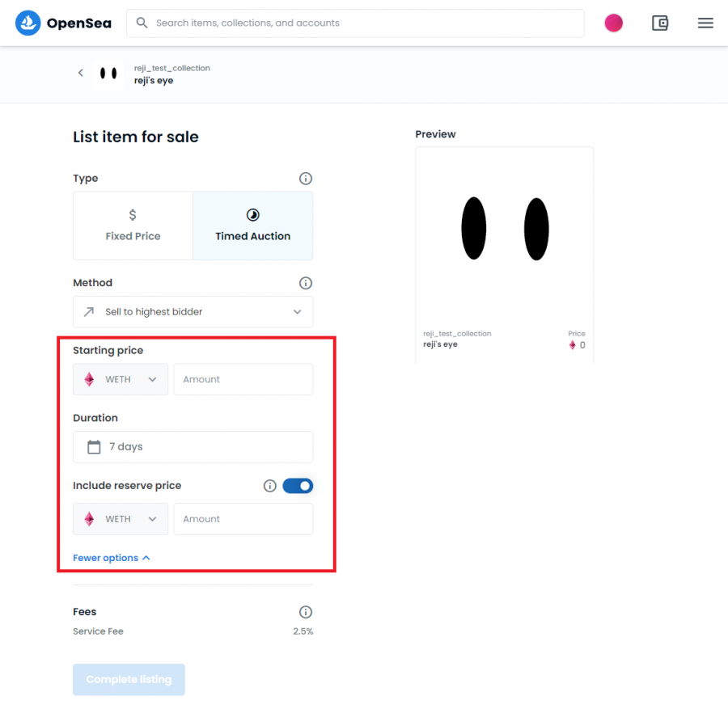The width and height of the screenshot is (728, 709).
Task: Select the Timed Auction type
Action: (x=252, y=226)
